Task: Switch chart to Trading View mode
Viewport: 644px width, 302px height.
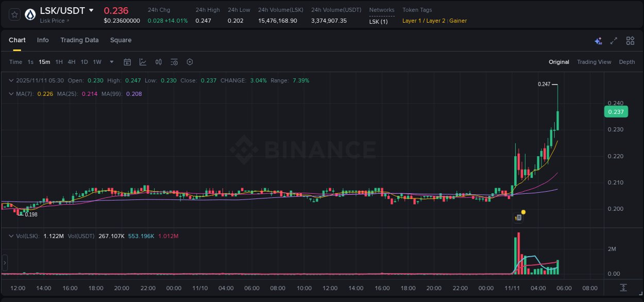Action: (594, 62)
